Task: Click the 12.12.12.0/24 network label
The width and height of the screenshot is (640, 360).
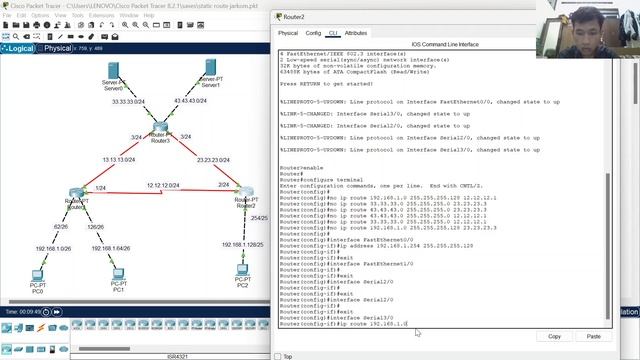Action: 163,186
